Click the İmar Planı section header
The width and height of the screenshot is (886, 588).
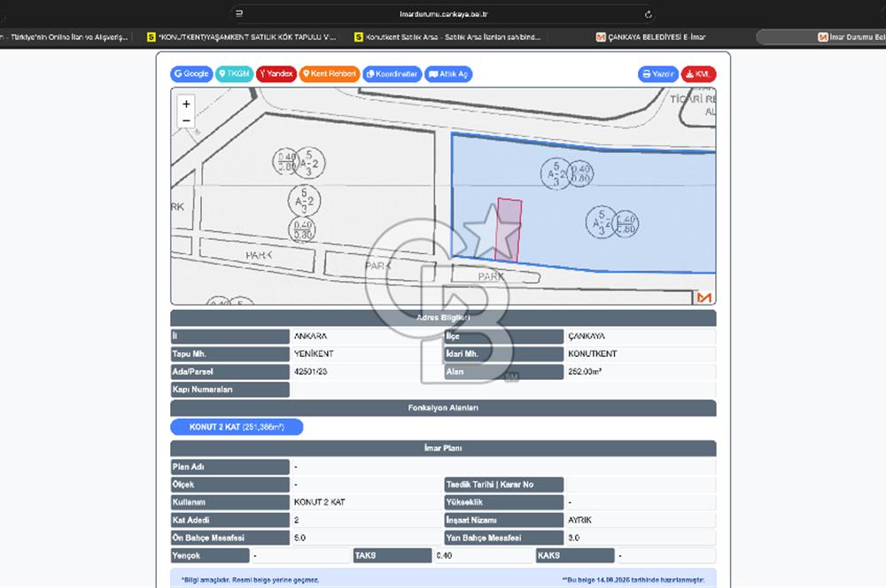click(443, 448)
